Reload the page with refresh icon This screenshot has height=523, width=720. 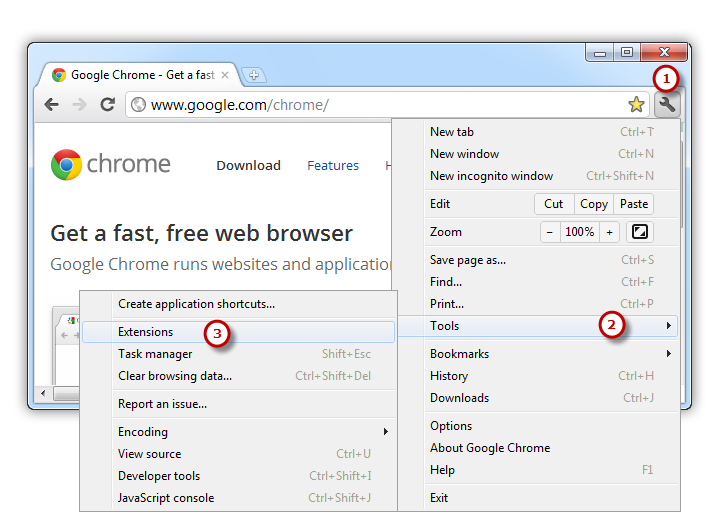107,105
